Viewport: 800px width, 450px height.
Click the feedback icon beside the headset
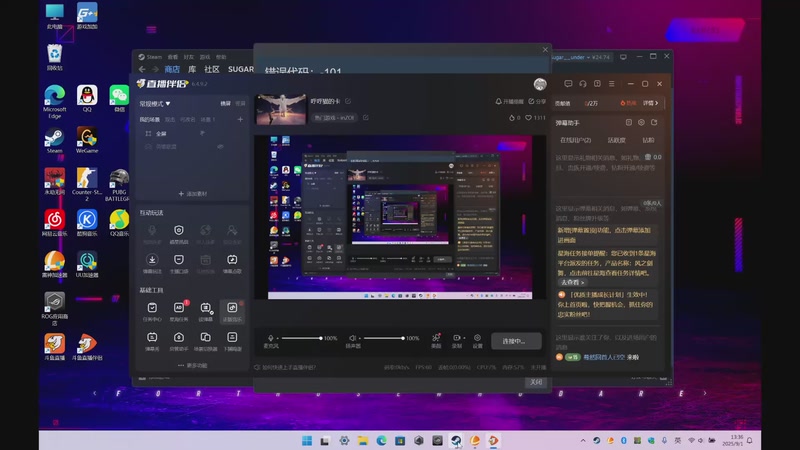click(x=597, y=84)
